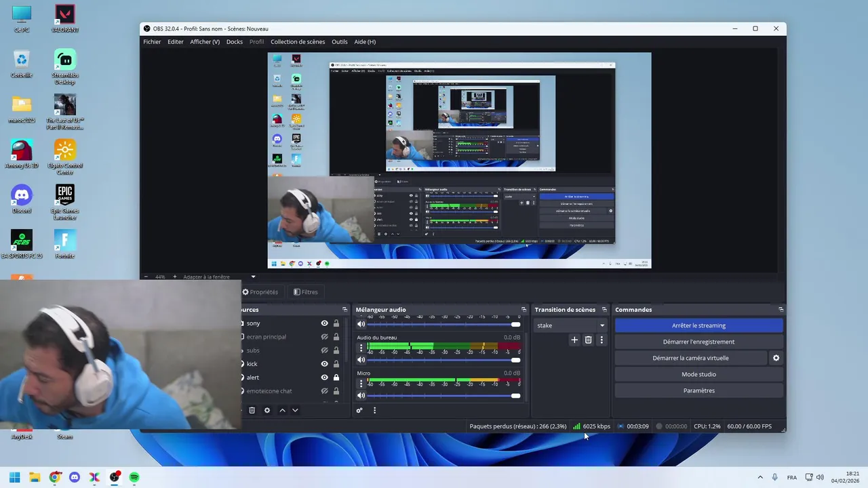Click the Filtres button

(306, 292)
